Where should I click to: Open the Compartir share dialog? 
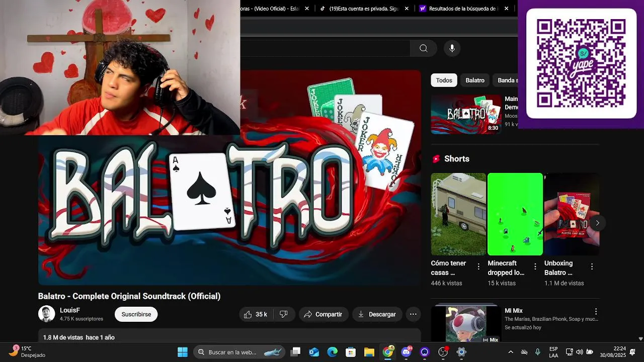click(324, 314)
